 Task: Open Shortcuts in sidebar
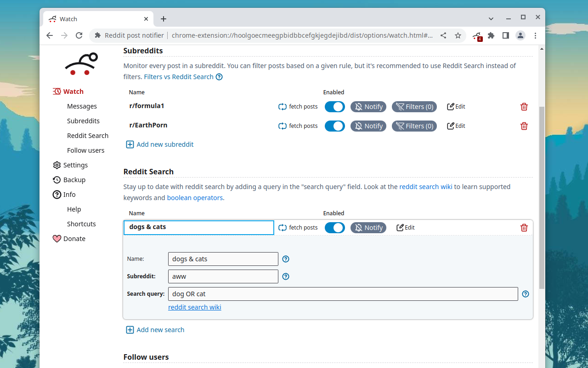pyautogui.click(x=81, y=224)
